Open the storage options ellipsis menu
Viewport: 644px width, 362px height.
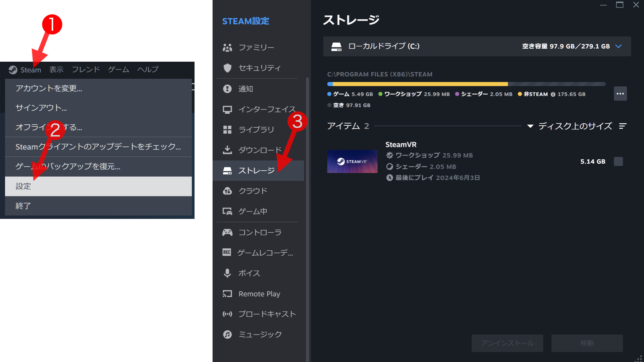coord(620,94)
